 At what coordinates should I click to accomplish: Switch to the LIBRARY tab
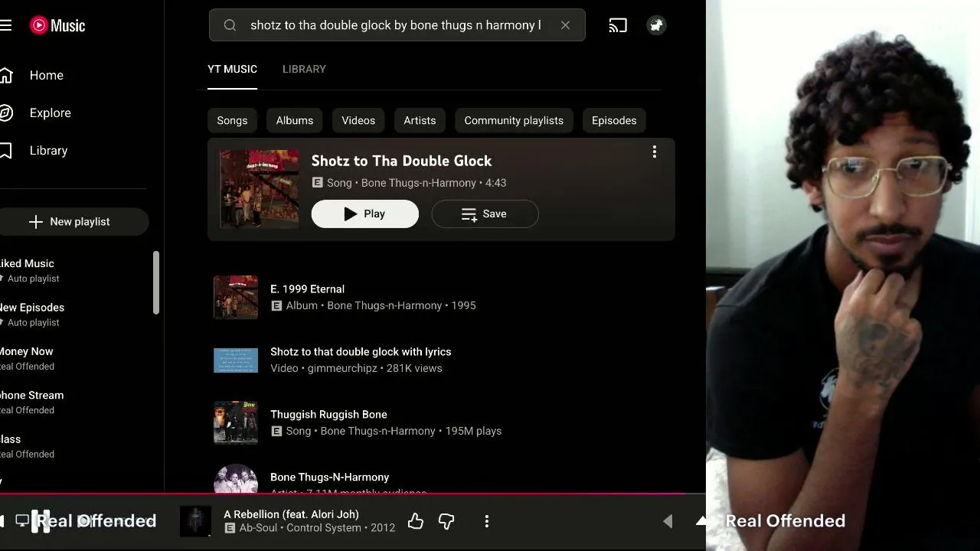click(x=304, y=69)
